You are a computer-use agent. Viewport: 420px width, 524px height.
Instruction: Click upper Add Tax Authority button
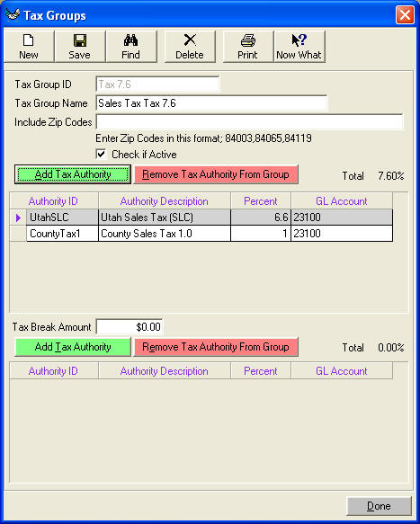[73, 174]
